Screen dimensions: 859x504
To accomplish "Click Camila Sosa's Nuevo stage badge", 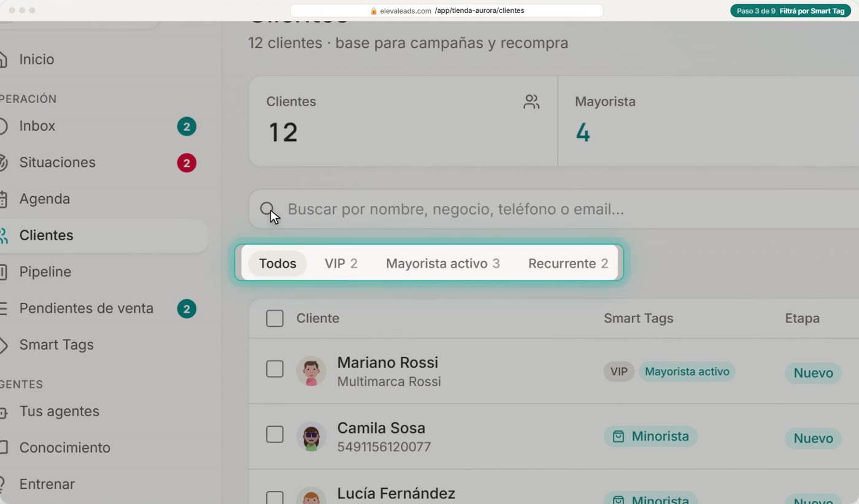I will point(813,438).
